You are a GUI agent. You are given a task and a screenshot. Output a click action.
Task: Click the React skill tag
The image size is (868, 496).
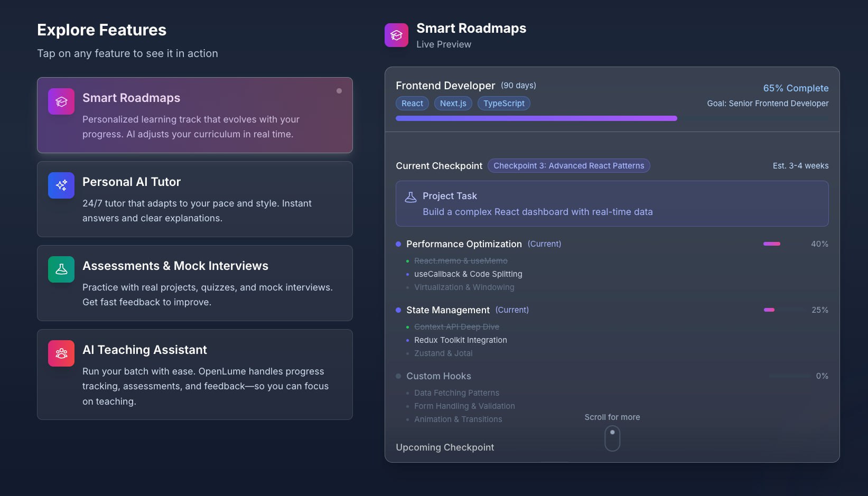[412, 104]
